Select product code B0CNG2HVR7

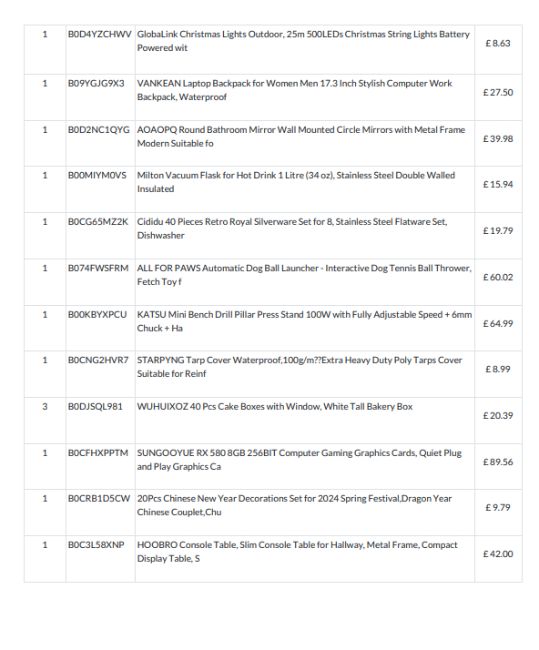point(98,360)
